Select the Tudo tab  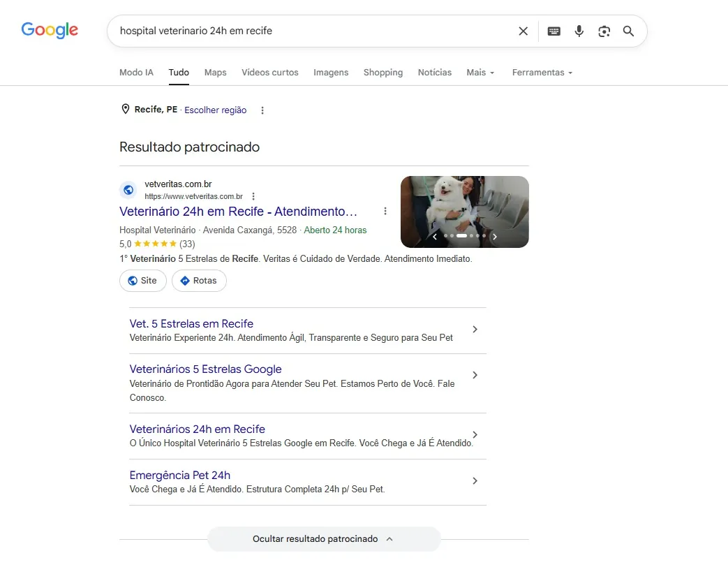[179, 73]
